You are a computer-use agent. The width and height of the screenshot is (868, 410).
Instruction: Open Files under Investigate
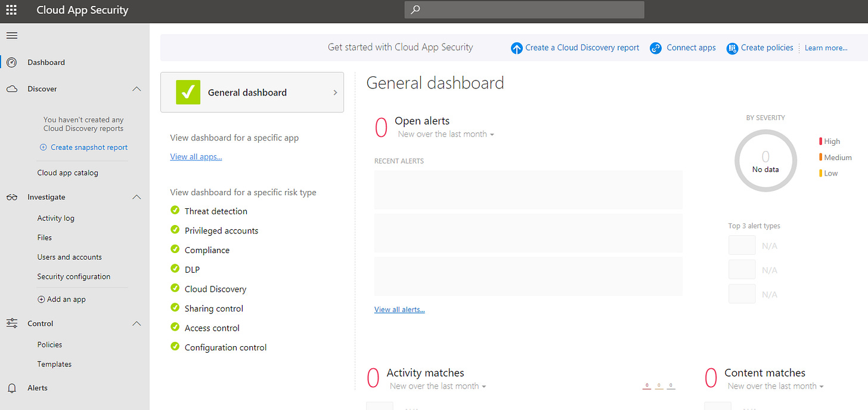[x=45, y=238]
